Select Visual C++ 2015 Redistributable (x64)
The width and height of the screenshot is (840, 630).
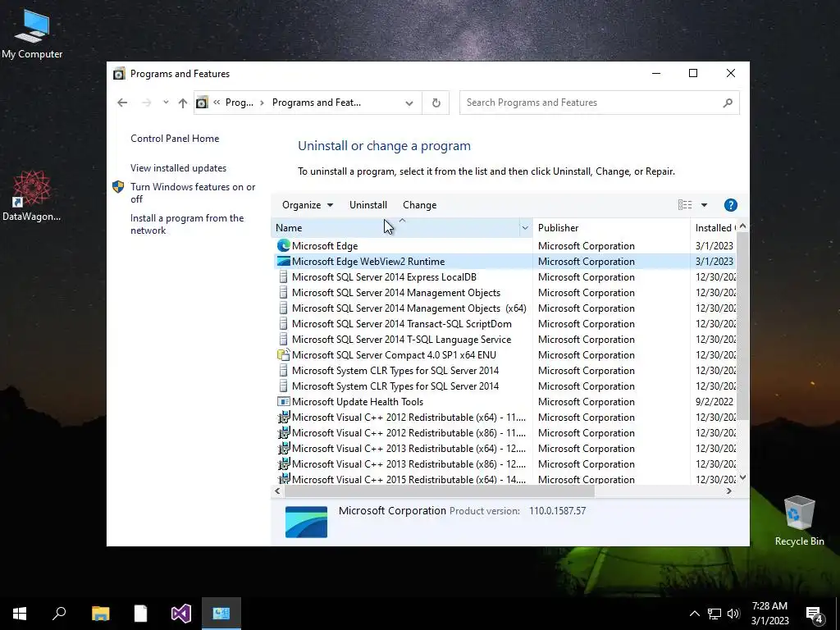(505, 479)
